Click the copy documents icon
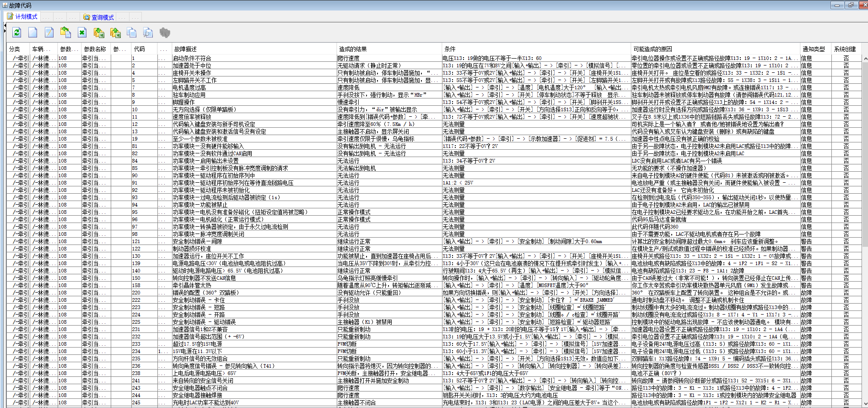The image size is (868, 408). [132, 33]
